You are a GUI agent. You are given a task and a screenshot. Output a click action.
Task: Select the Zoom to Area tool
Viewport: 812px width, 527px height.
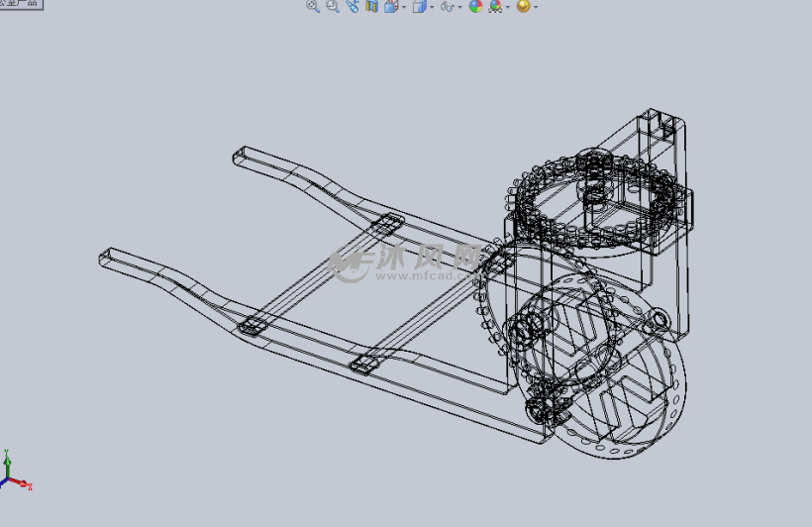[333, 6]
